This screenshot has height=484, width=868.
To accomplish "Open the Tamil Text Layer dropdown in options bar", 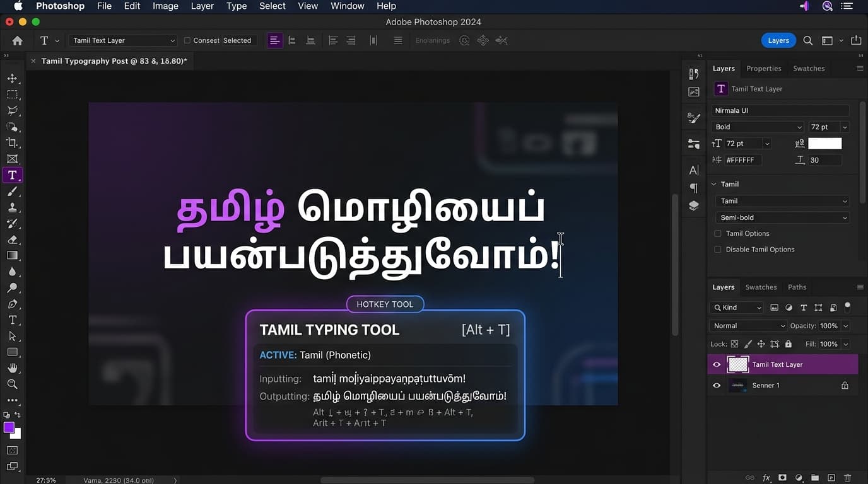I will [x=123, y=40].
